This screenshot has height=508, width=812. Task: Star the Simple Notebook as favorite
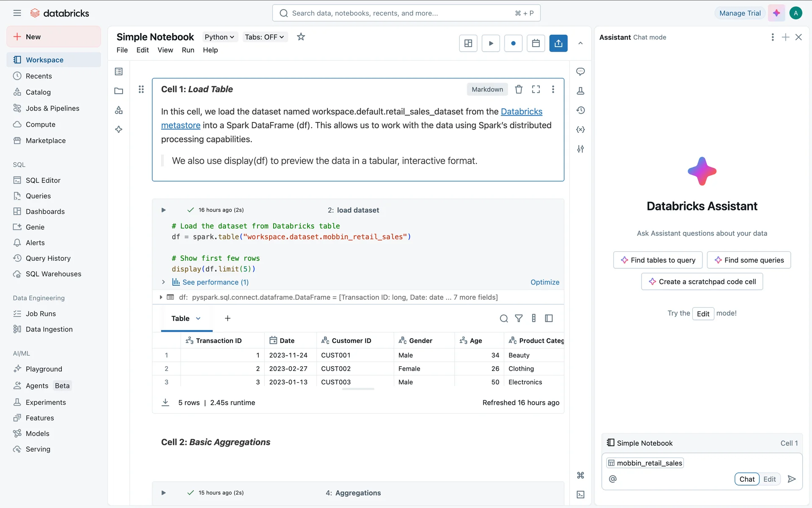(x=301, y=37)
